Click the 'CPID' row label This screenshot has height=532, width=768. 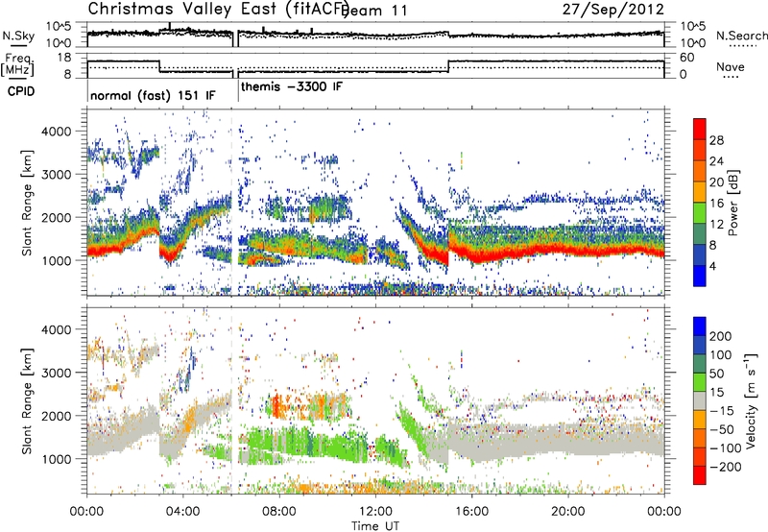coord(21,91)
